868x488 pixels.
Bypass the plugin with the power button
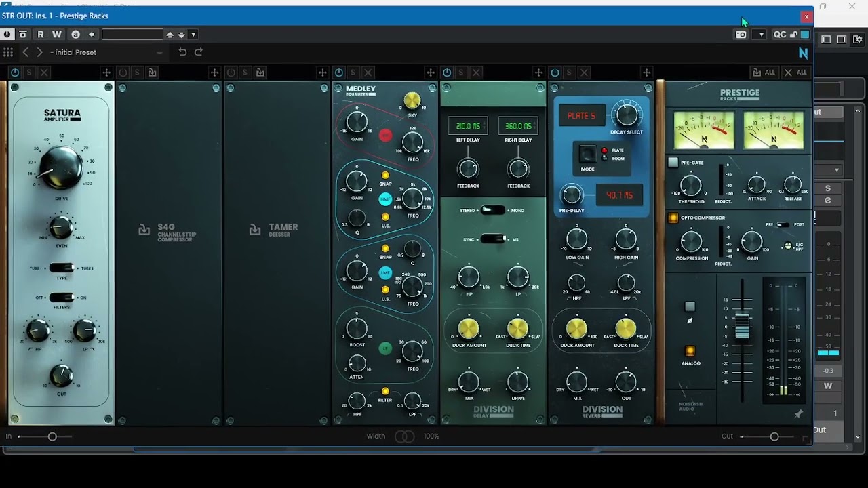pos(7,34)
